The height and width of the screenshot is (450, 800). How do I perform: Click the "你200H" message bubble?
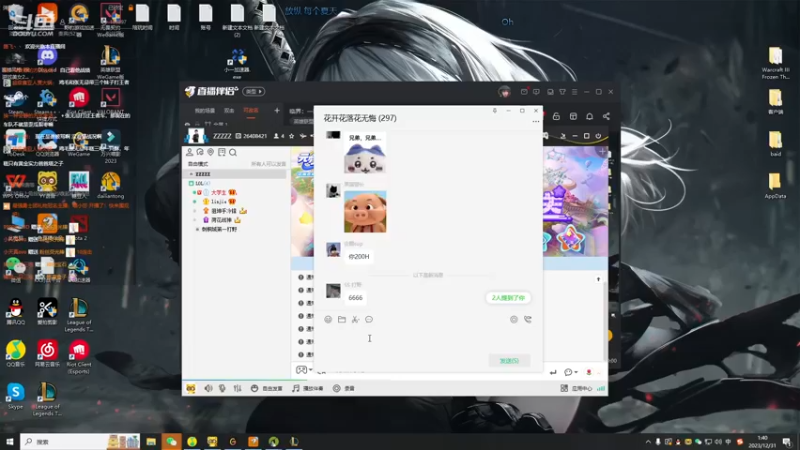click(x=359, y=256)
